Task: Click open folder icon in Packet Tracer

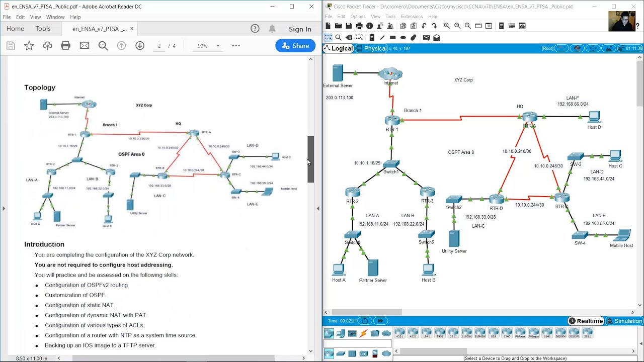Action: (x=338, y=26)
